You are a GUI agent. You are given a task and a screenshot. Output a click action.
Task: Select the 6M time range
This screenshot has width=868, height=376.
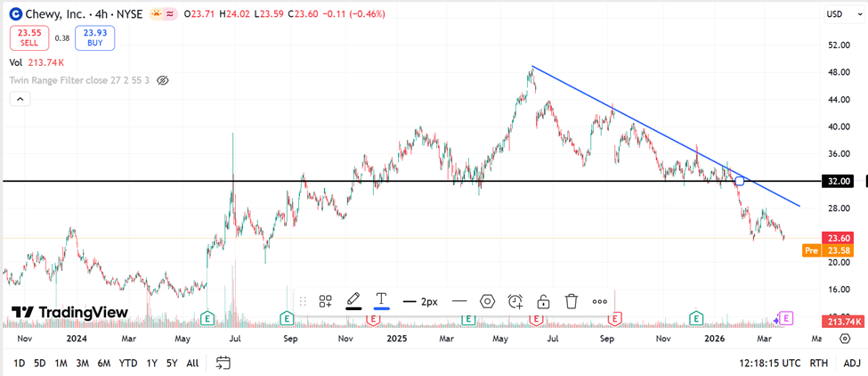click(x=104, y=364)
